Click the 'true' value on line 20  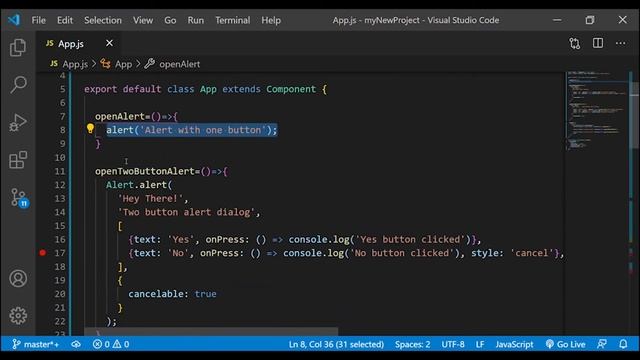click(205, 294)
